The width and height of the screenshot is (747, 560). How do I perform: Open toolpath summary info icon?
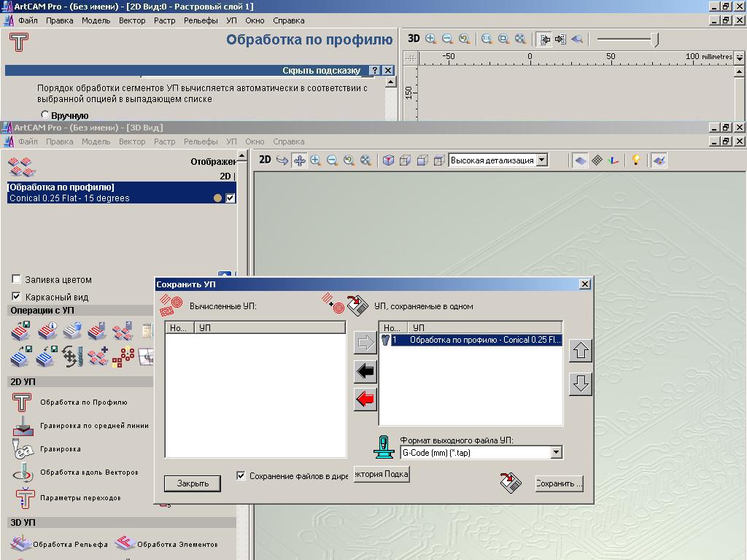47,330
